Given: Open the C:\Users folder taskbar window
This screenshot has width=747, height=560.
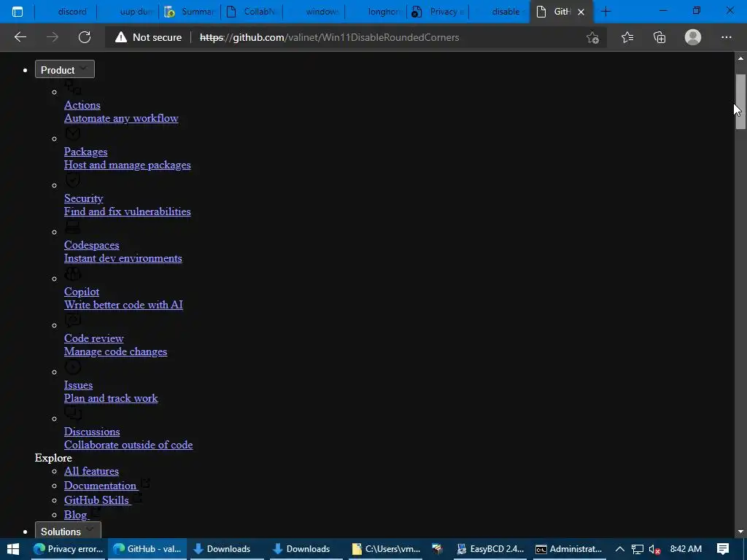Looking at the screenshot, I should (x=386, y=549).
